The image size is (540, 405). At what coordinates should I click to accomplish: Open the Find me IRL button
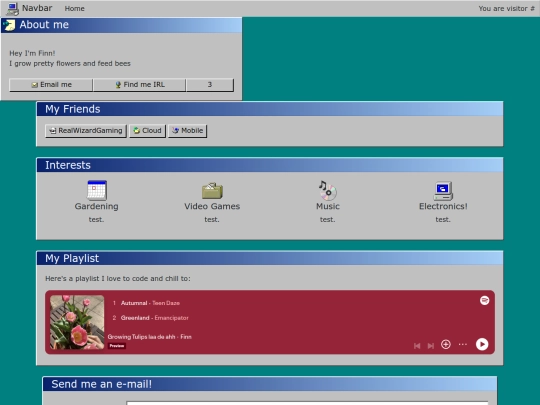(139, 85)
